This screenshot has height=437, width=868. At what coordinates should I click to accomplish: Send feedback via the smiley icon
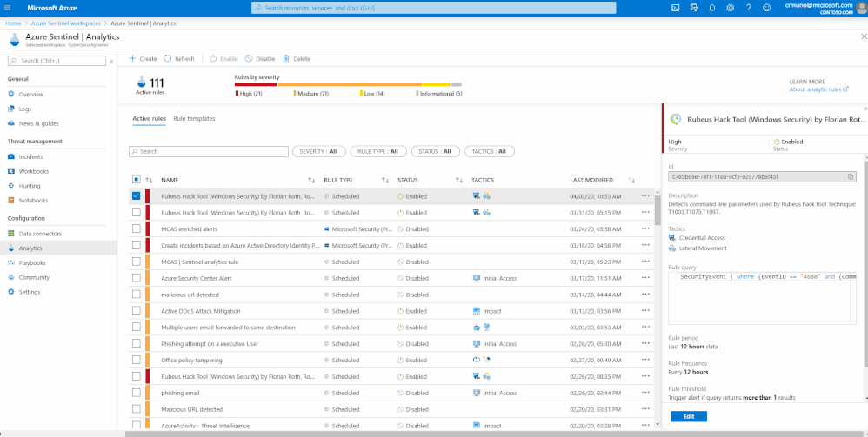(x=767, y=8)
